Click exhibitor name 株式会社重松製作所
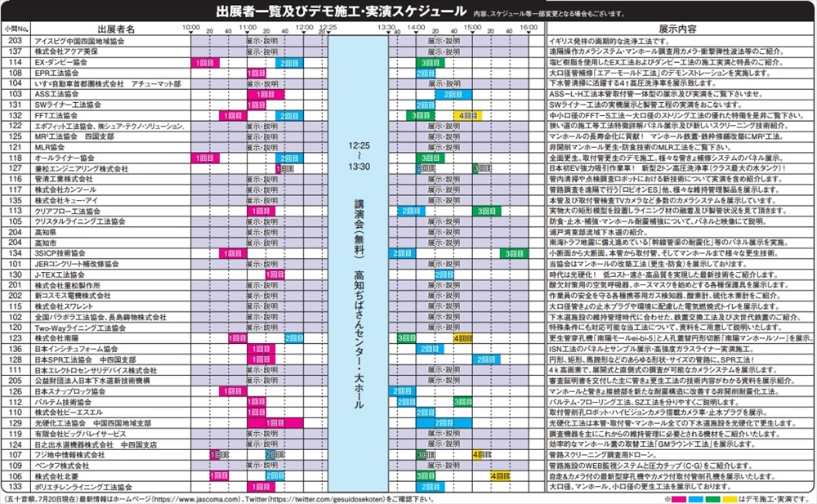817x504 pixels. [x=67, y=286]
